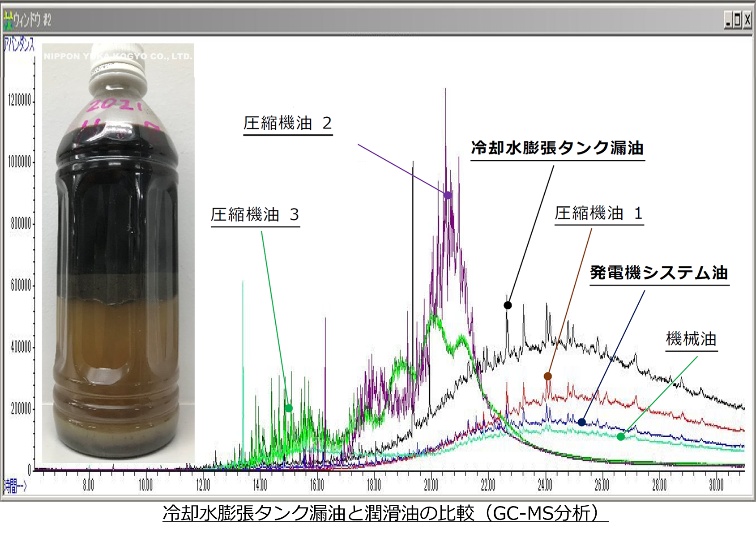Select the 圧縮機油 3 label
This screenshot has height=537, width=756.
pyautogui.click(x=255, y=215)
